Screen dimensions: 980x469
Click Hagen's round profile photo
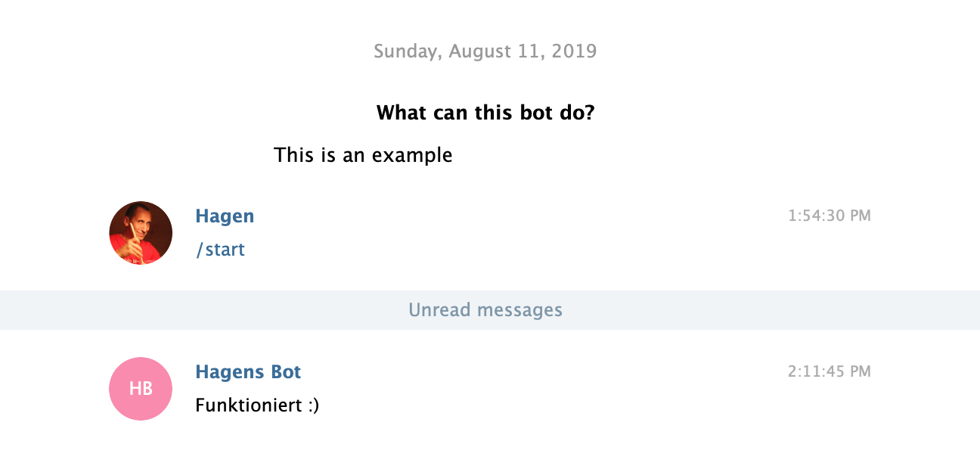click(141, 233)
